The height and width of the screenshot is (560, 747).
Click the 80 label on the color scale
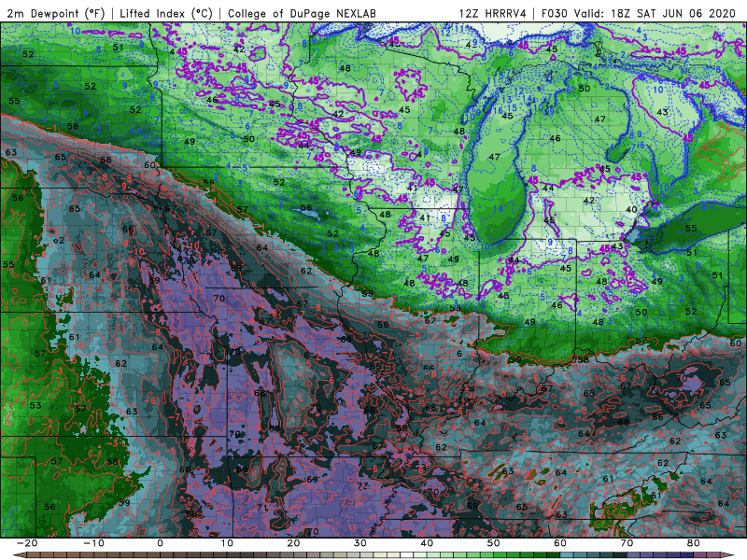(694, 543)
